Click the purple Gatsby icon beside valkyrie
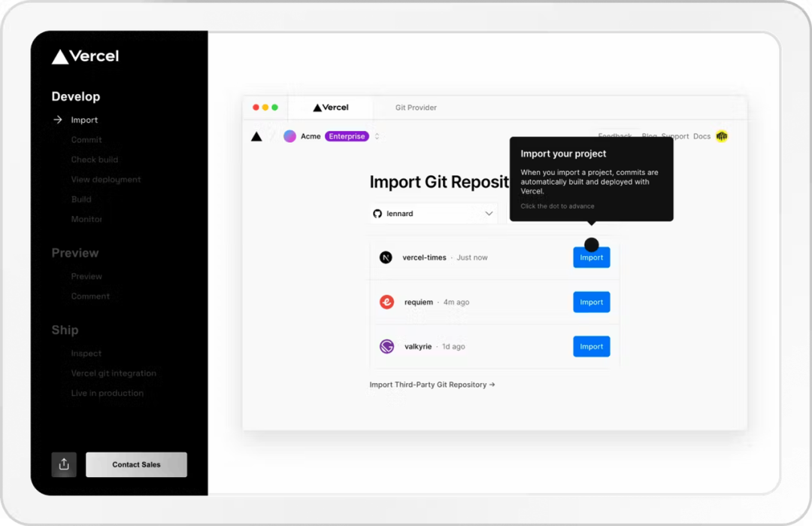812x526 pixels. click(387, 347)
